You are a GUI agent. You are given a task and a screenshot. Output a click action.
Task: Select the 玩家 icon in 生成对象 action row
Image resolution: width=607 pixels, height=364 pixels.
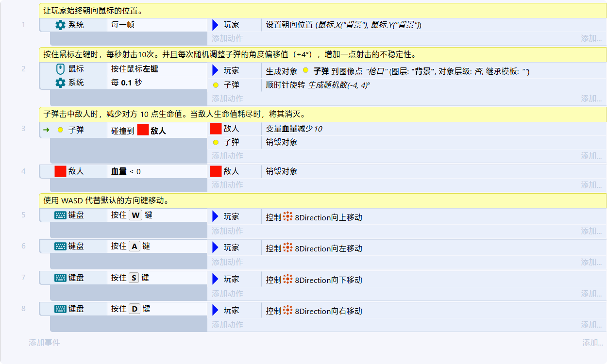(x=216, y=71)
